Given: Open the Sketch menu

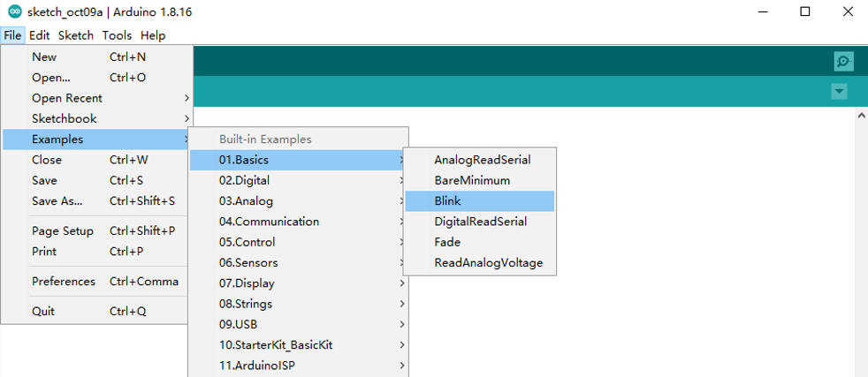Looking at the screenshot, I should [76, 35].
